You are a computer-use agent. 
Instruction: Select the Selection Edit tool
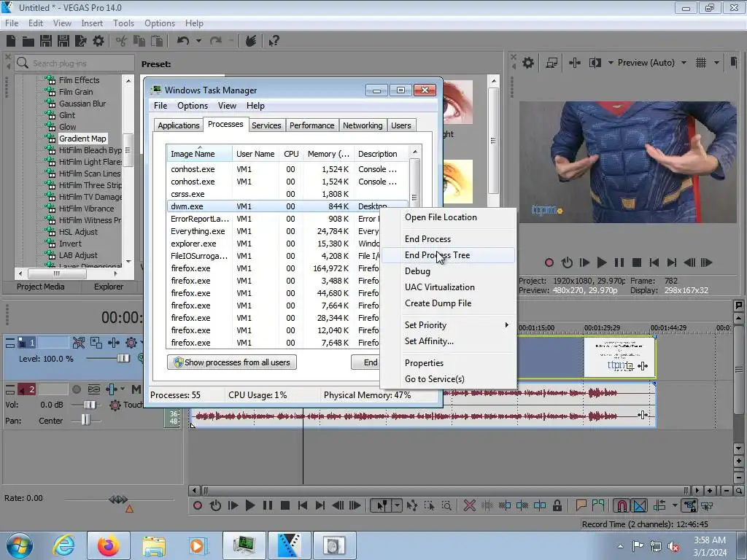(429, 505)
